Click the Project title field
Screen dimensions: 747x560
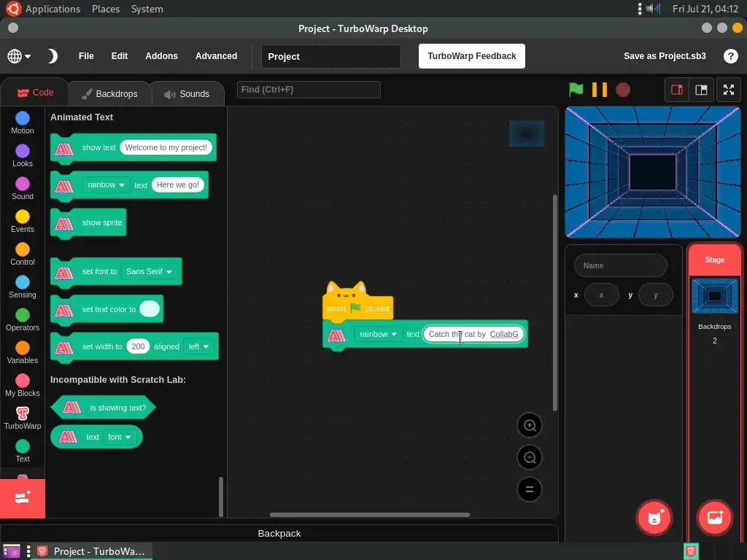tap(330, 56)
